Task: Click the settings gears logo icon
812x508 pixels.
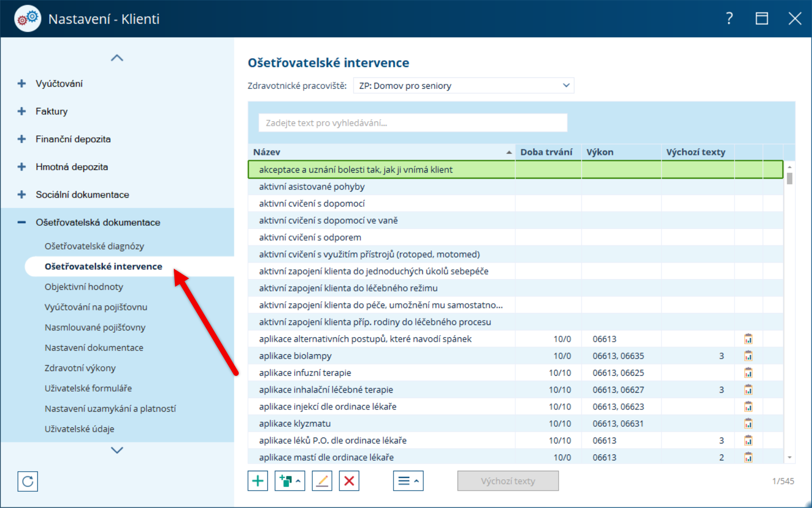Action: click(28, 19)
